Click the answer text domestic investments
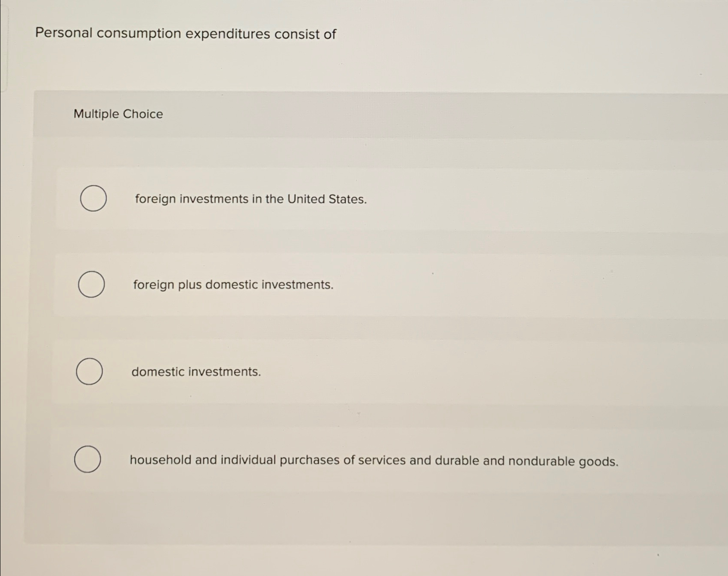 click(196, 372)
